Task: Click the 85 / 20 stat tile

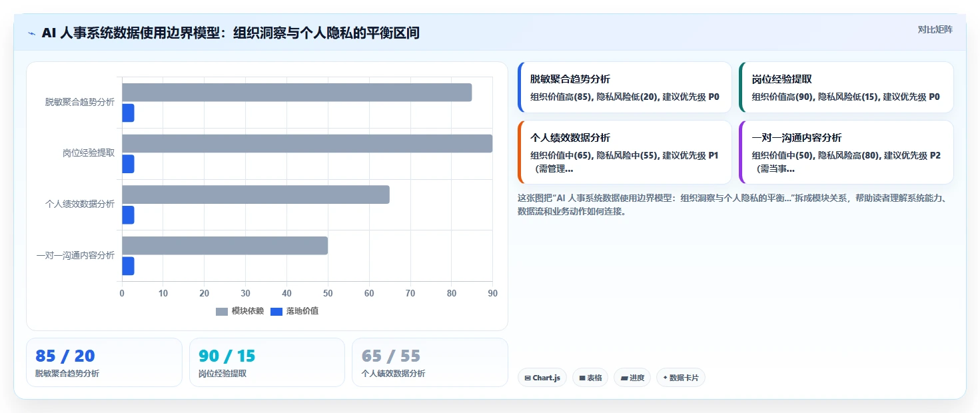Action: (104, 362)
